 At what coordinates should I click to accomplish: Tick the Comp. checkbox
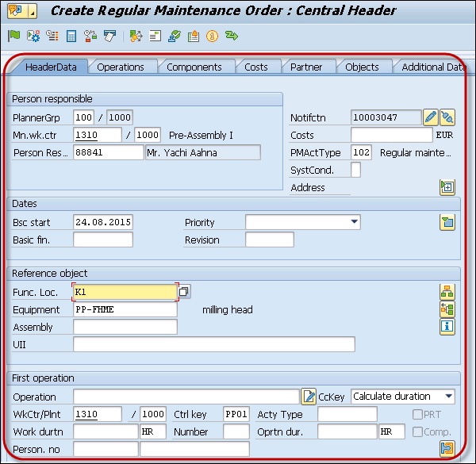click(417, 431)
